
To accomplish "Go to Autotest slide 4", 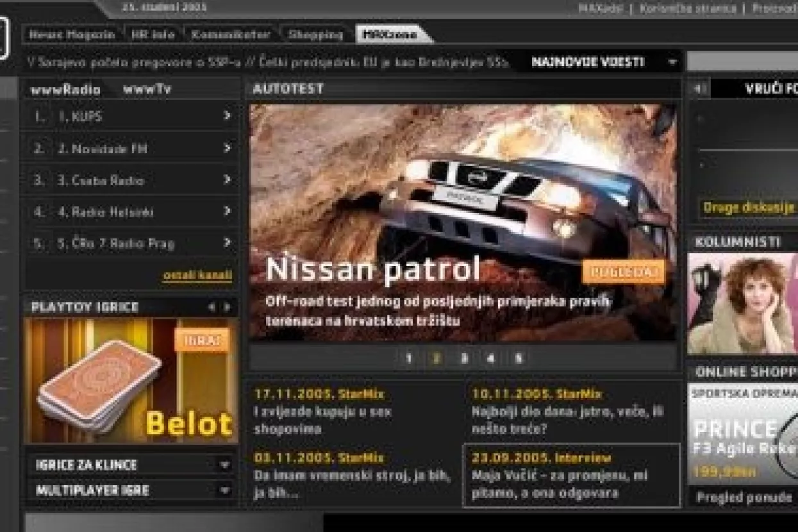I will coord(491,358).
